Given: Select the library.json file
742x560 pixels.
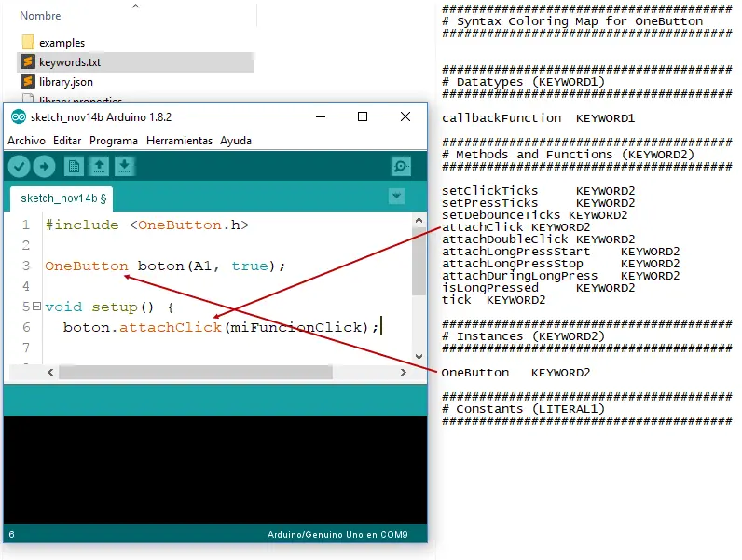Looking at the screenshot, I should coord(65,82).
